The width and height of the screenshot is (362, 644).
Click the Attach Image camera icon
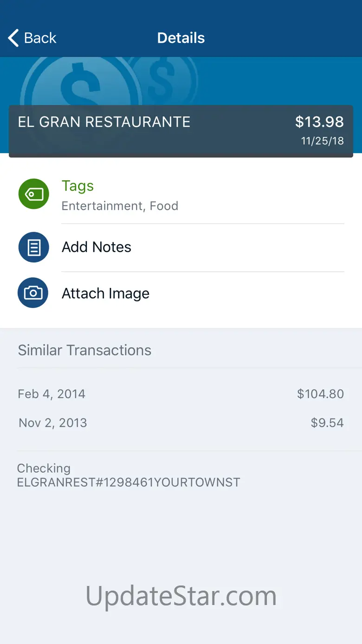(33, 293)
